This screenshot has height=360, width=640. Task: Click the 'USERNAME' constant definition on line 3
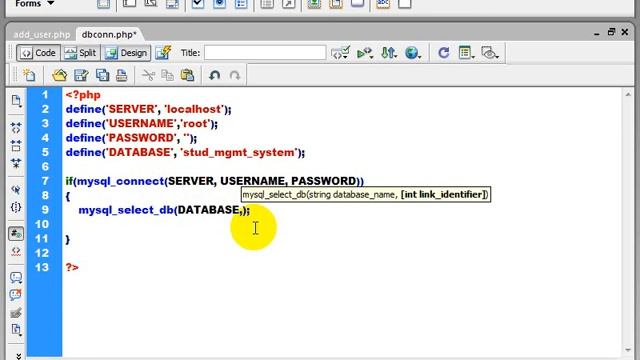(x=141, y=124)
